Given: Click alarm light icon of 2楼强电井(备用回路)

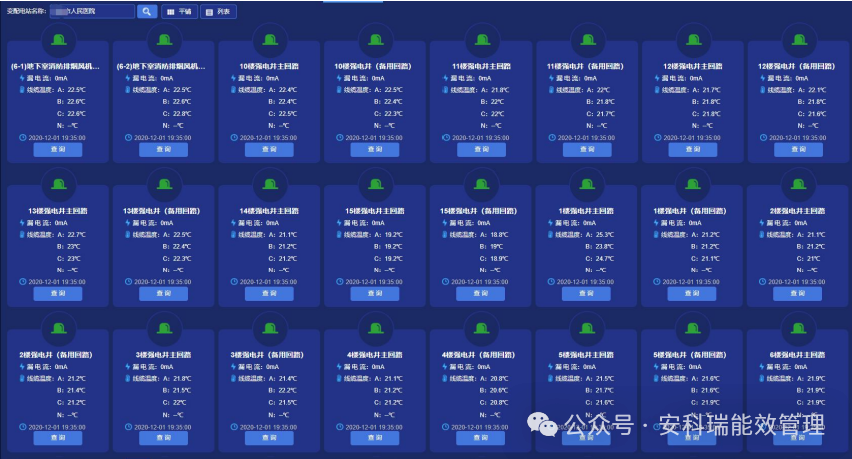Looking at the screenshot, I should [x=59, y=328].
